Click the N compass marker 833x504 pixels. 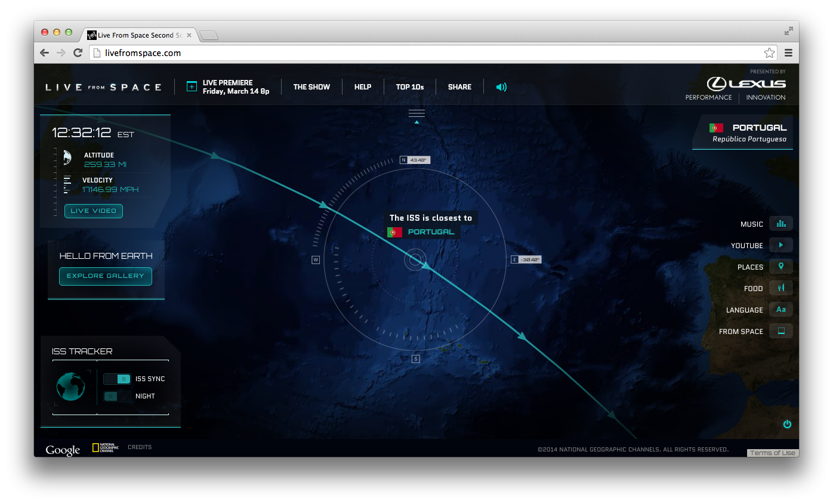[x=403, y=160]
